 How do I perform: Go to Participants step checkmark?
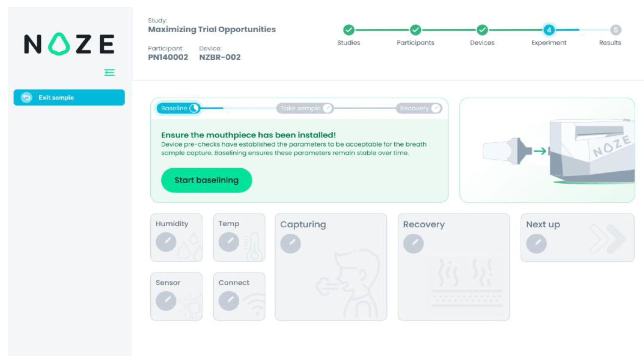pos(416,30)
